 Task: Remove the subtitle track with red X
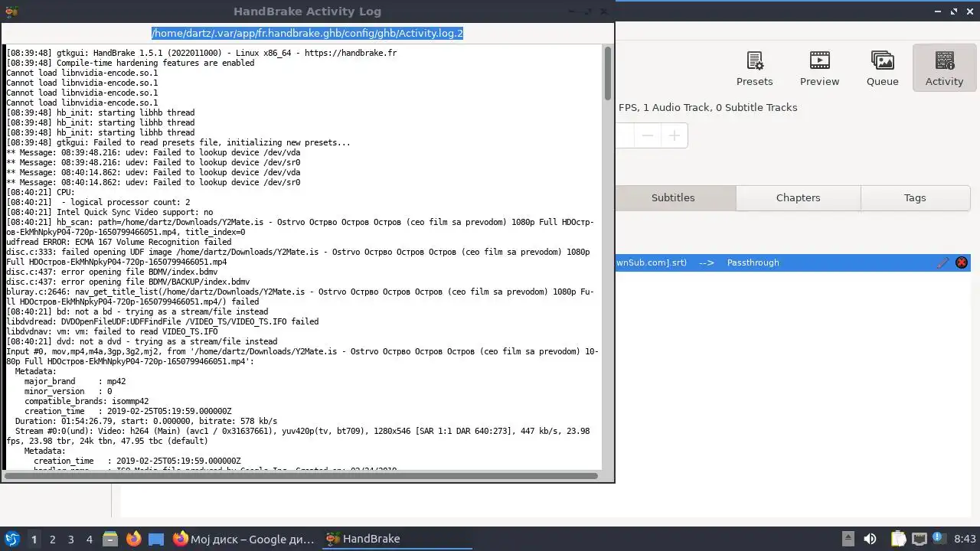tap(962, 262)
